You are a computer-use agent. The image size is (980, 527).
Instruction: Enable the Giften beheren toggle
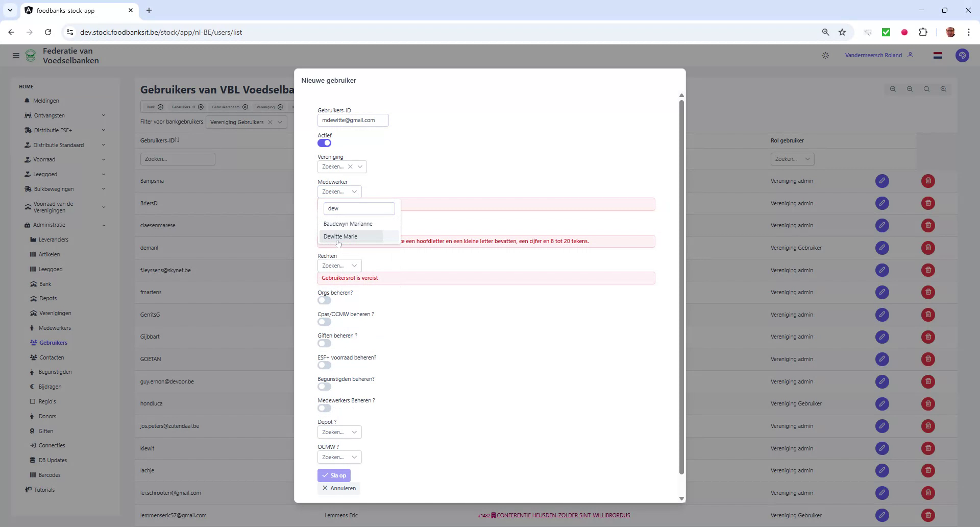tap(324, 343)
